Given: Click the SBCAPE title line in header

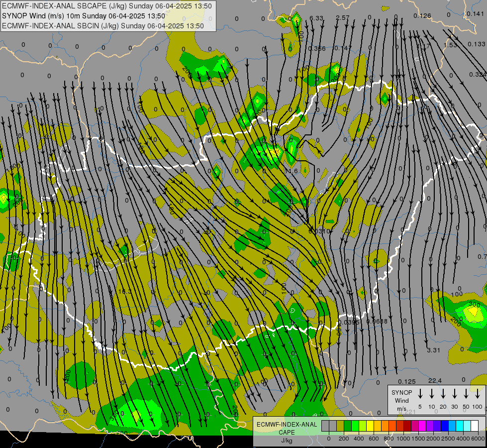Looking at the screenshot, I should point(107,6).
